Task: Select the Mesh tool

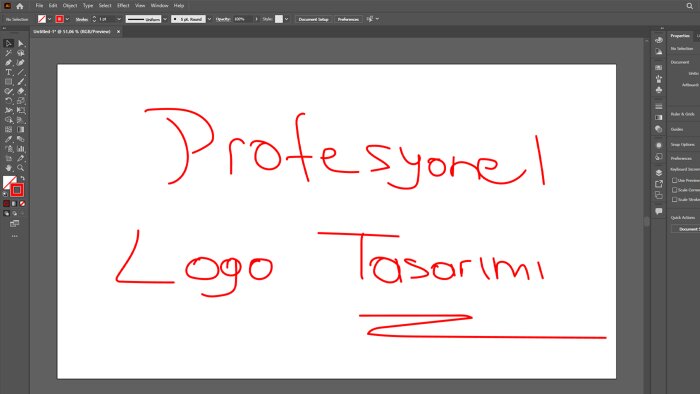Action: [8, 130]
